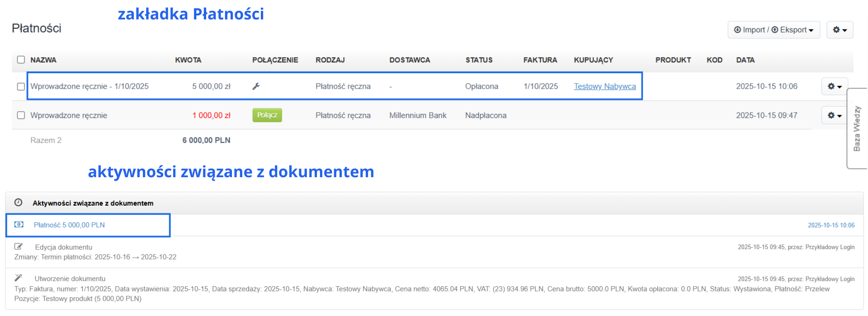The width and height of the screenshot is (868, 316).
Task: Open the gear settings menu beside Import / Eksport
Action: coord(840,30)
